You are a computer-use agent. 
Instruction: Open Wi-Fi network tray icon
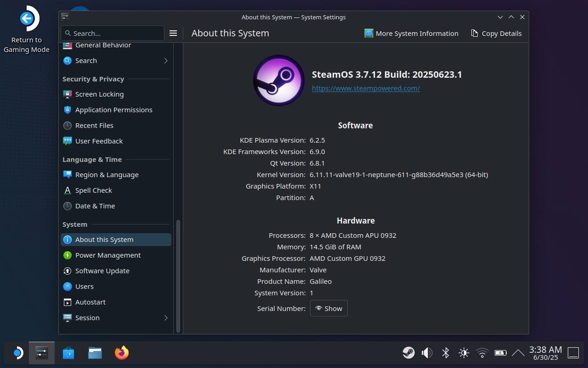pyautogui.click(x=482, y=353)
